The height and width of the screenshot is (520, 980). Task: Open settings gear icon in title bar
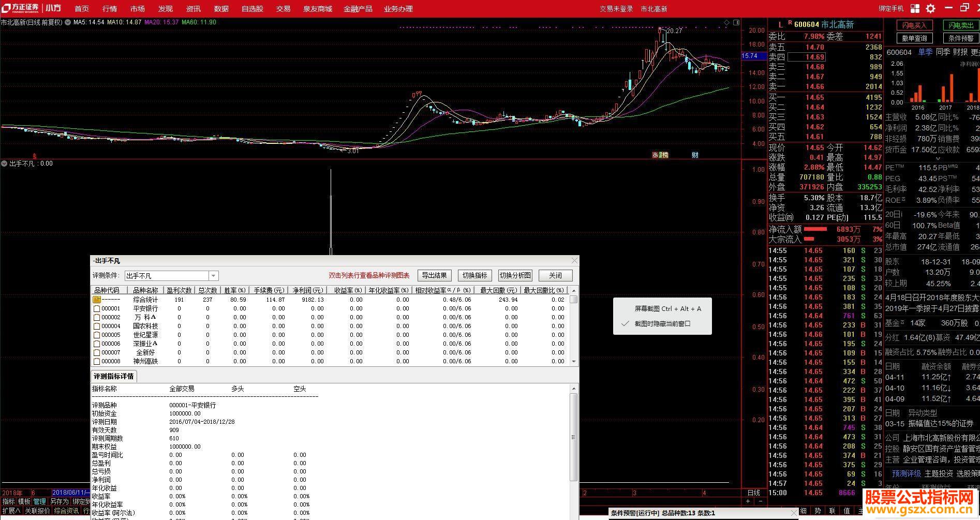(x=930, y=8)
